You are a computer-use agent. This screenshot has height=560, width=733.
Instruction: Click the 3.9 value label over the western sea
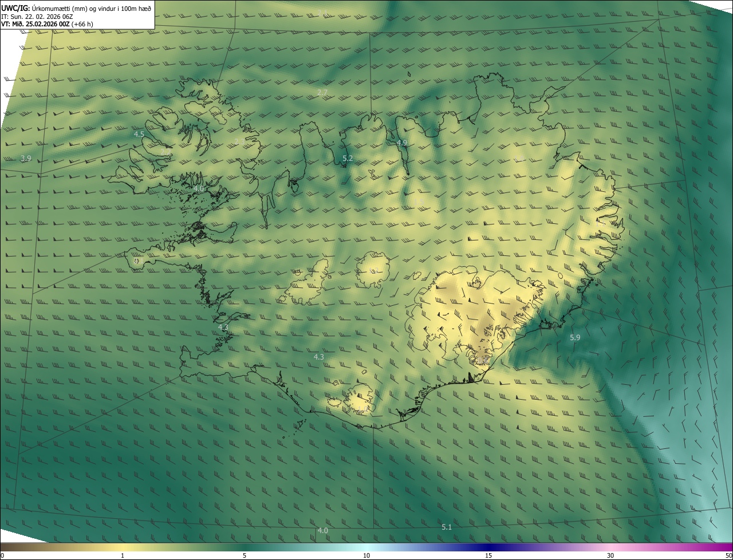(26, 158)
